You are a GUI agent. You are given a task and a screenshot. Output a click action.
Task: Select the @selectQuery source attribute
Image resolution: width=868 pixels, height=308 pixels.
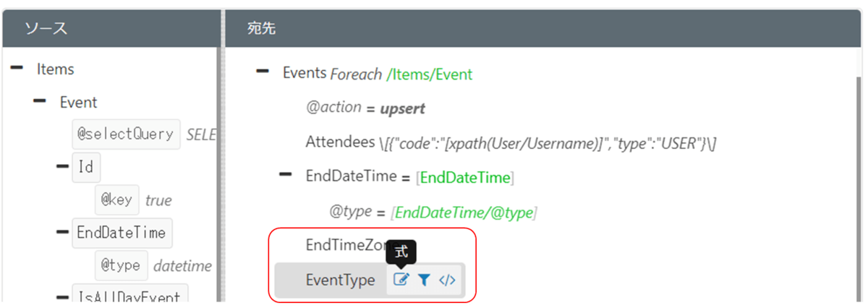[126, 134]
